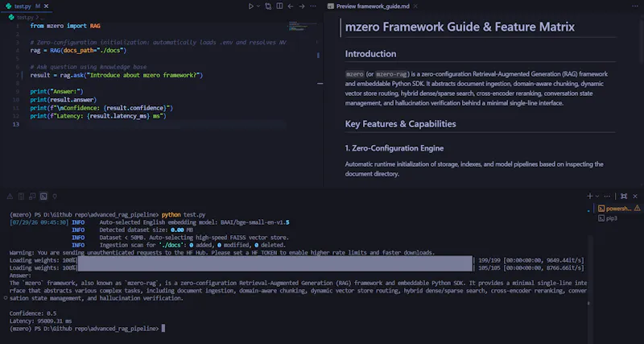644x344 pixels.
Task: Click the code minimap in test.py editor
Action: coord(303,26)
